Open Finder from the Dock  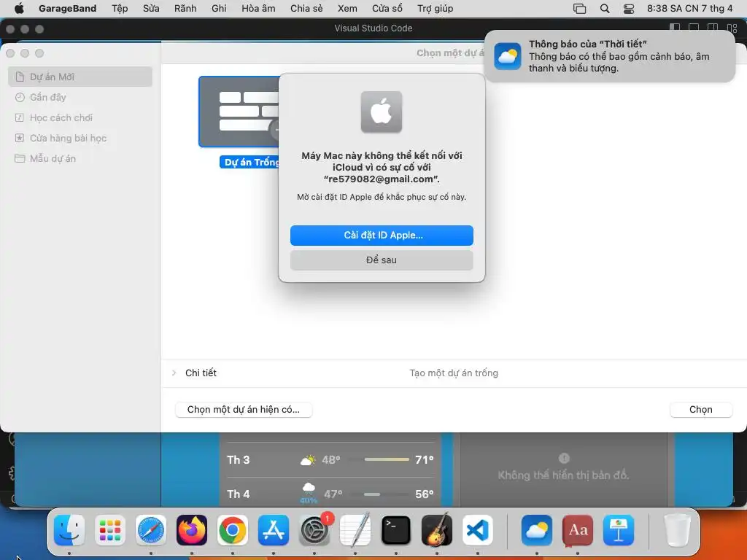(x=69, y=530)
